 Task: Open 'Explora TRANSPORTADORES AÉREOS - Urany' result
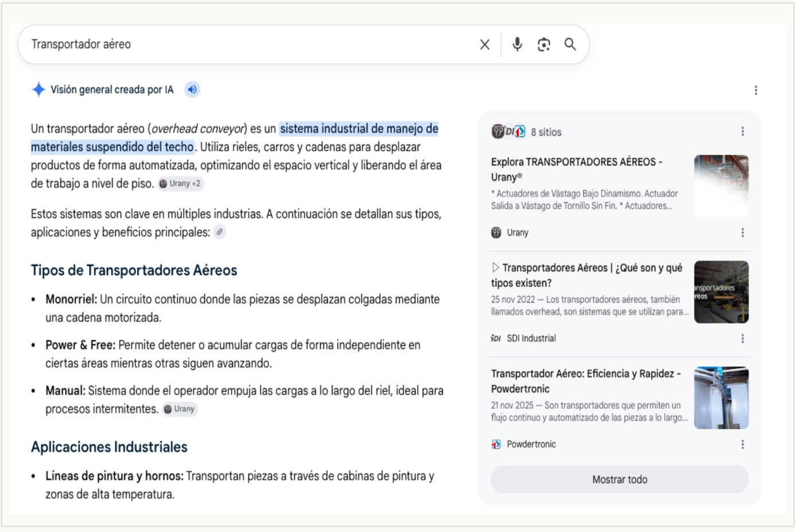pos(576,169)
